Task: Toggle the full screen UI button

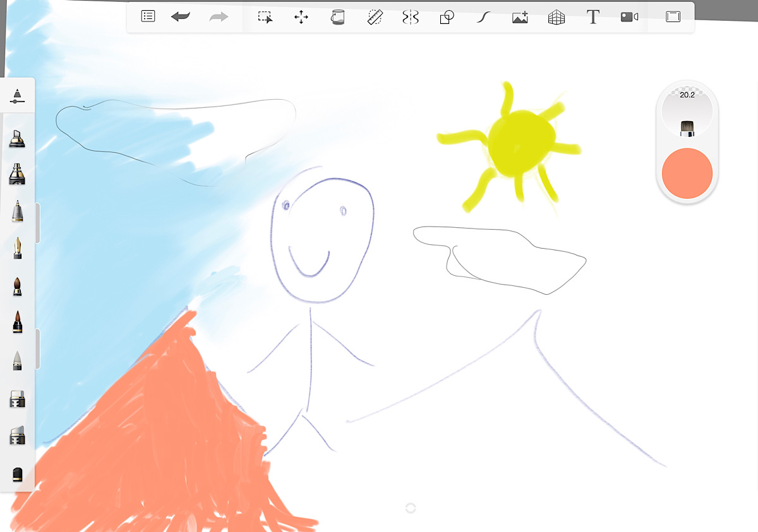Action: click(x=673, y=17)
